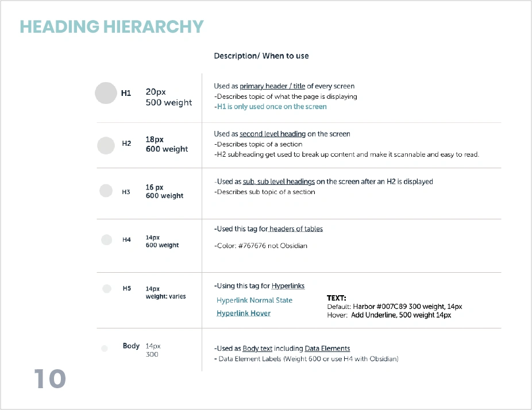Viewport: 532px width, 410px height.
Task: Select the small gray circle beside H5
Action: click(x=106, y=289)
